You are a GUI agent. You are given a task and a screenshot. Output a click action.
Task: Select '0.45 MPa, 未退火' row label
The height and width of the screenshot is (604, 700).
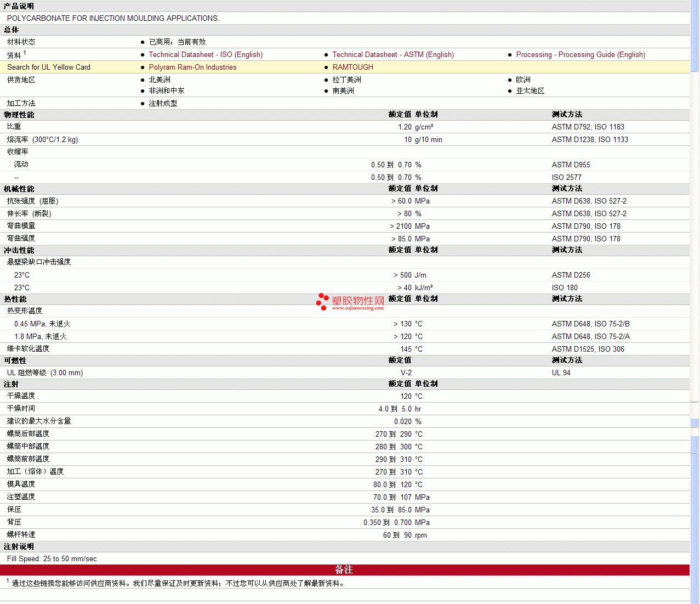tap(42, 324)
